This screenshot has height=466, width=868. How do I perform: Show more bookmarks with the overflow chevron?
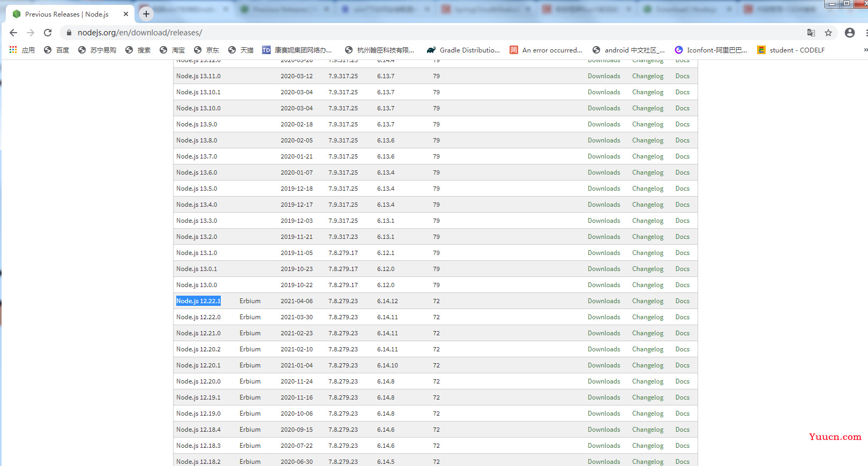pos(865,50)
